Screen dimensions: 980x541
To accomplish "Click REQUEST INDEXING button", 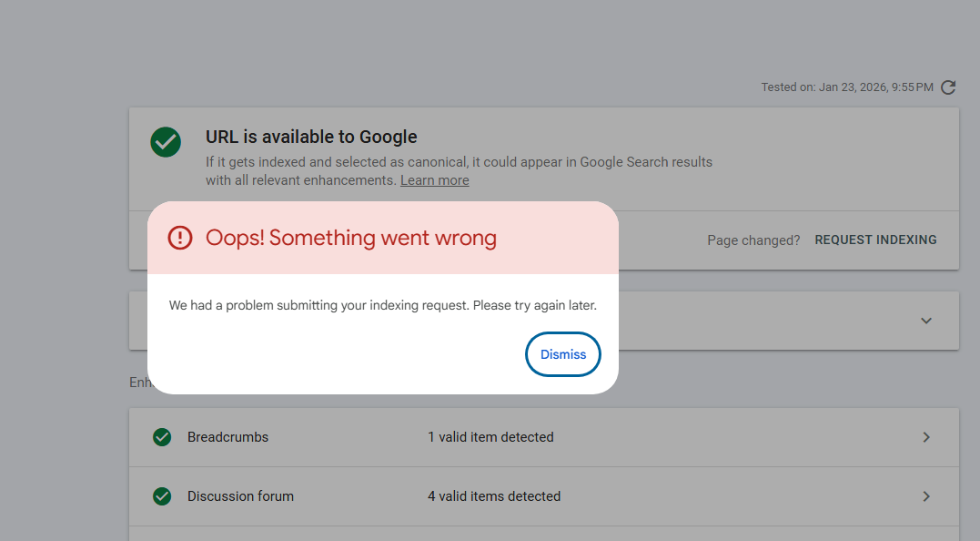I will point(875,240).
